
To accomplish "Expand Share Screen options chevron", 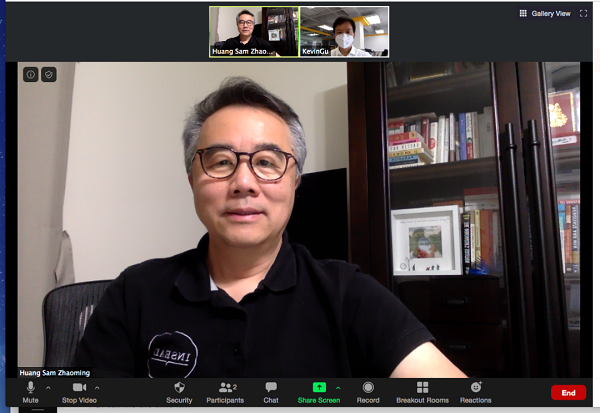I will (x=338, y=387).
